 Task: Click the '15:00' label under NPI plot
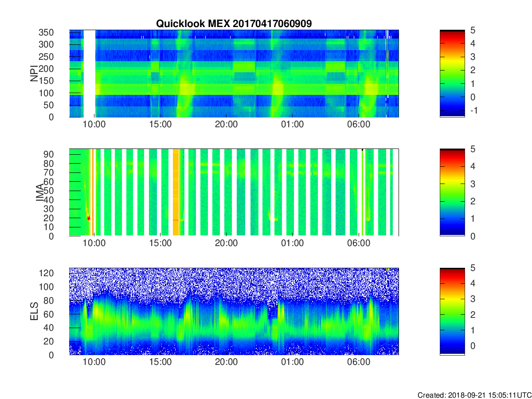160,125
